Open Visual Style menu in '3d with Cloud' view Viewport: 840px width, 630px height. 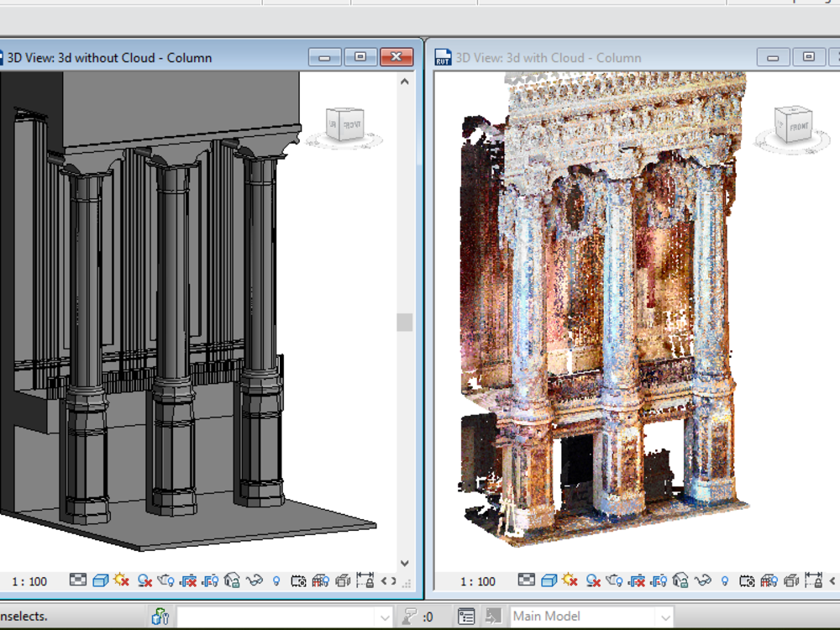tap(549, 580)
